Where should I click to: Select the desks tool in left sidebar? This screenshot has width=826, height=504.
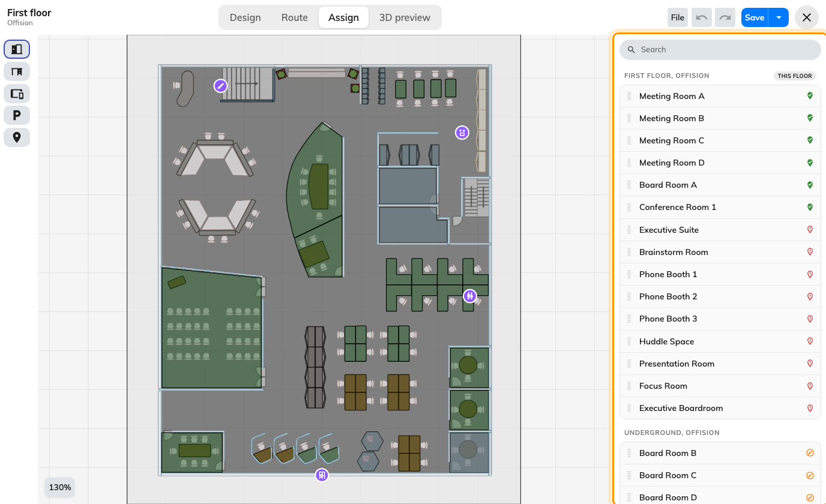click(x=17, y=71)
